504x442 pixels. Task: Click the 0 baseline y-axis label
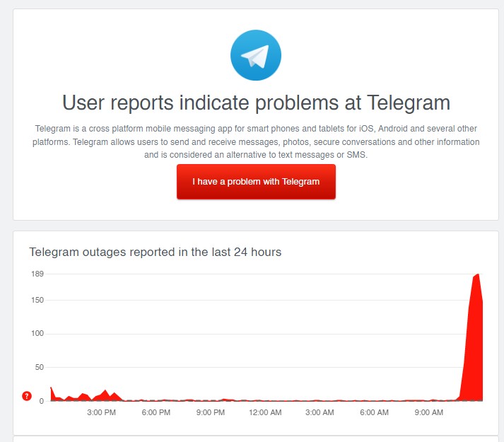(41, 401)
